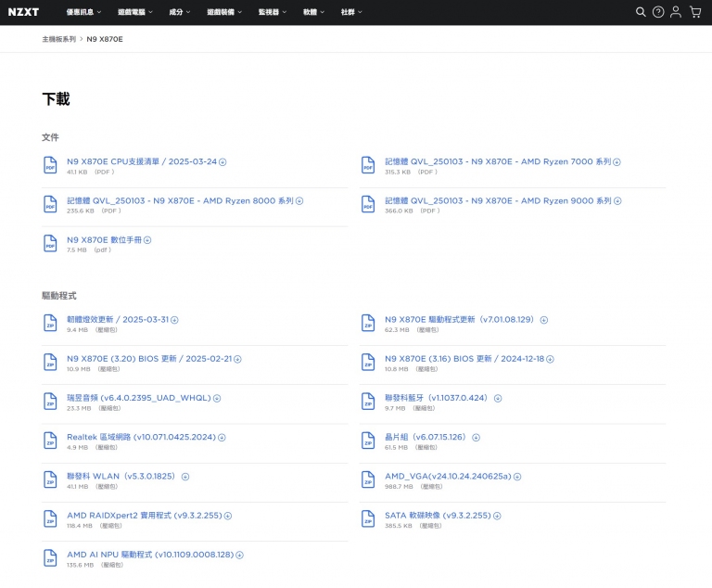This screenshot has height=588, width=712.
Task: Click the 366.0 KB file size text
Action: [x=399, y=211]
